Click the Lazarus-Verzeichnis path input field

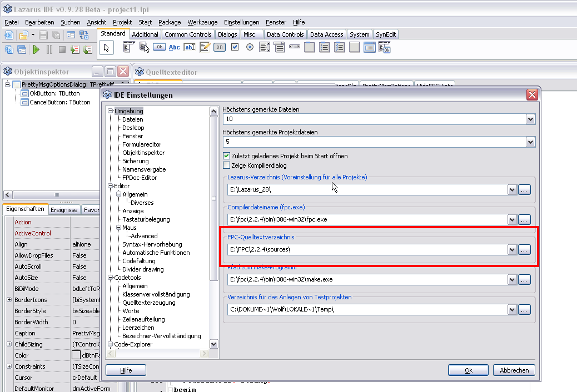click(367, 190)
